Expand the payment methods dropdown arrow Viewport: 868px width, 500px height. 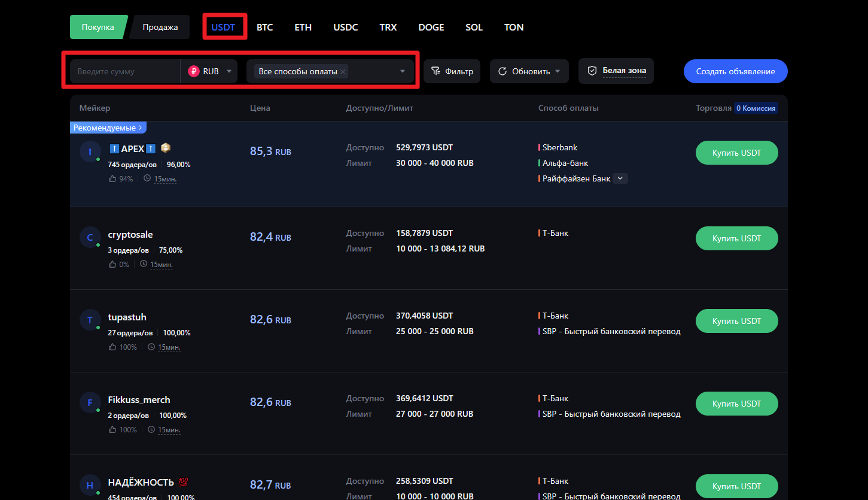[x=403, y=71]
